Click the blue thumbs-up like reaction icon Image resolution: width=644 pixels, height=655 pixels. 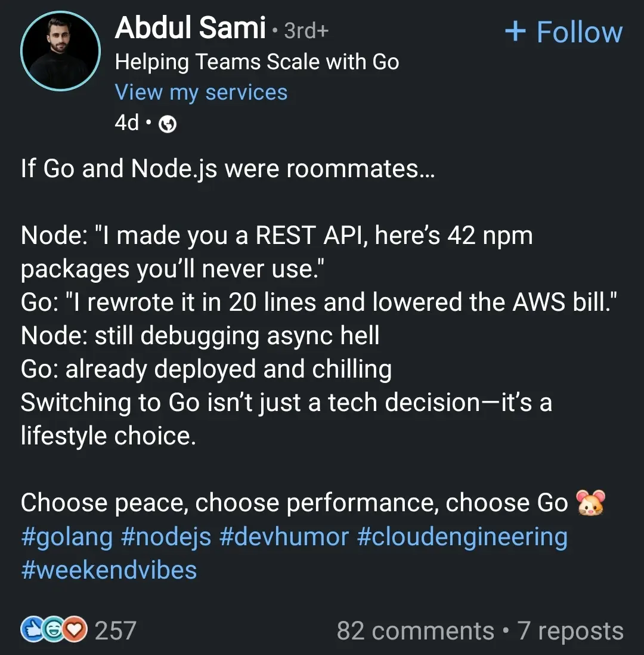[31, 630]
